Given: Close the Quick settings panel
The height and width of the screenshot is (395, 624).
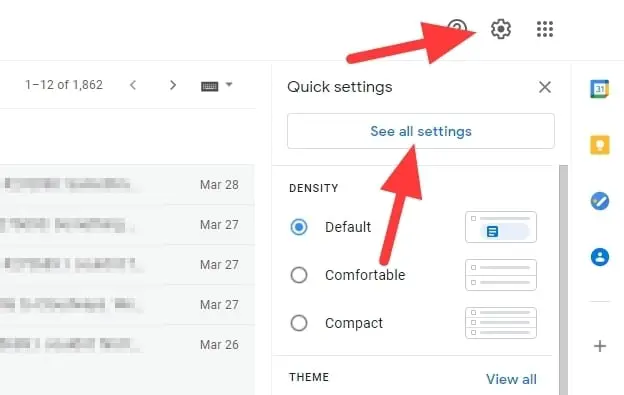Looking at the screenshot, I should (545, 87).
